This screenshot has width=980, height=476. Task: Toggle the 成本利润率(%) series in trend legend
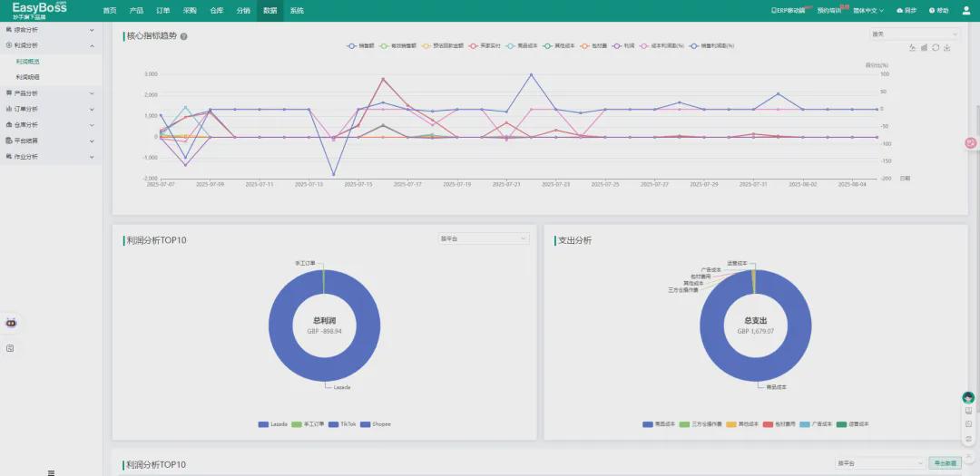tap(661, 46)
